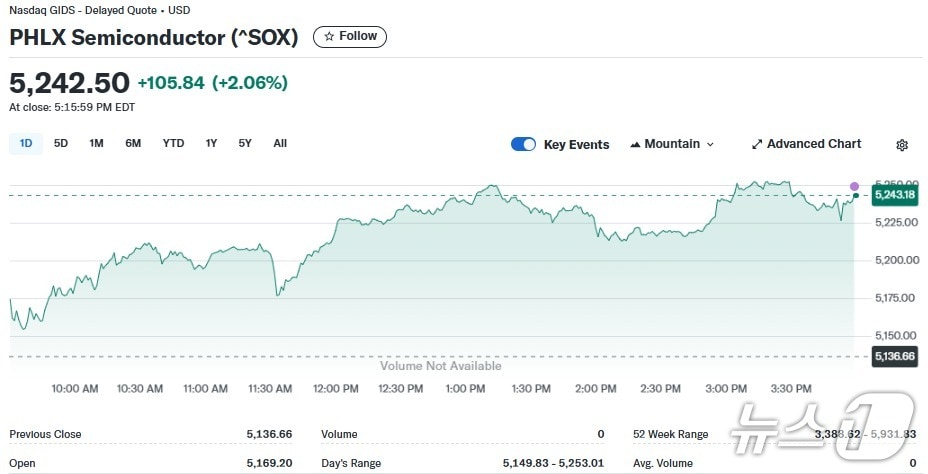
Task: Click the chart at 1:00 PM peak
Action: (488, 187)
